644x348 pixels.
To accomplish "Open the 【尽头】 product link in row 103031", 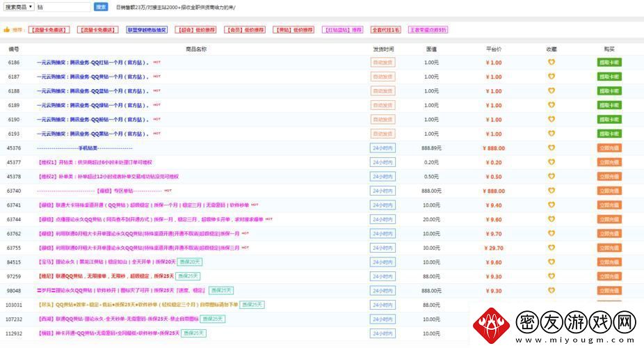I will click(138, 305).
